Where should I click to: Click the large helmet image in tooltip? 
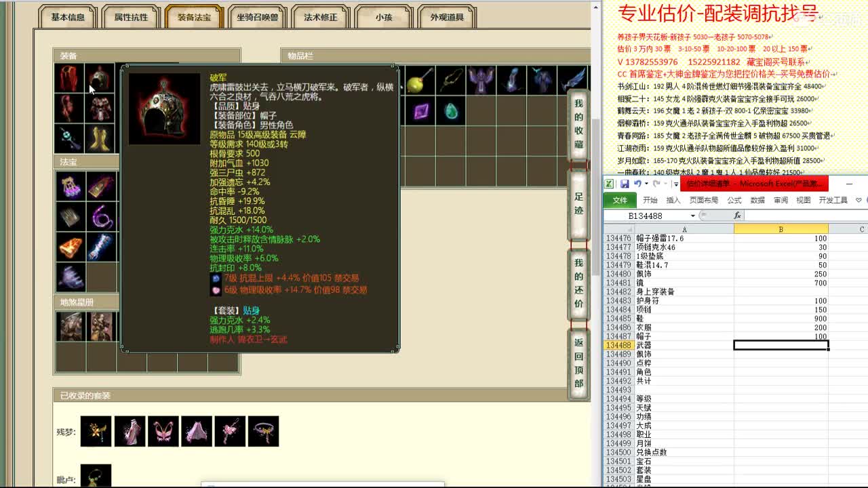(165, 108)
